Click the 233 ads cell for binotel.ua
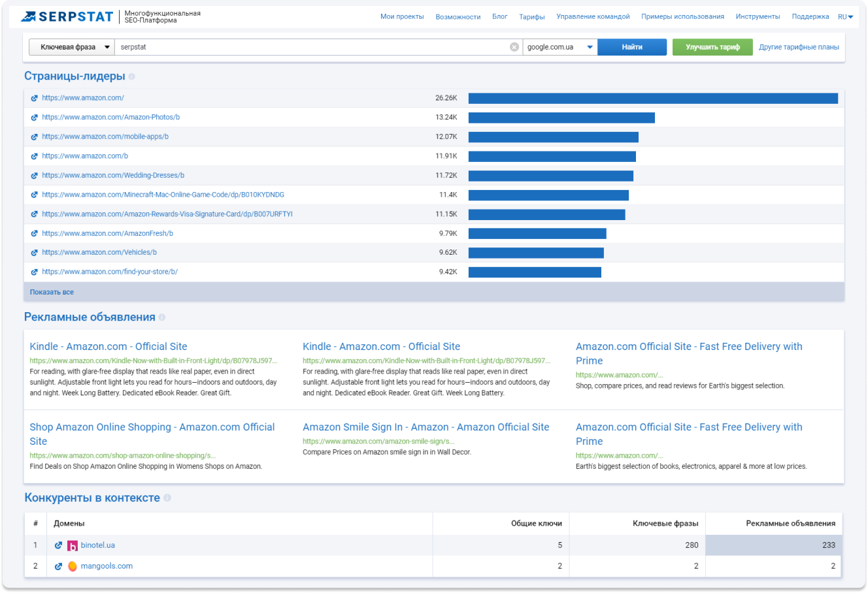Viewport: 868px width, 593px height. pyautogui.click(x=774, y=545)
